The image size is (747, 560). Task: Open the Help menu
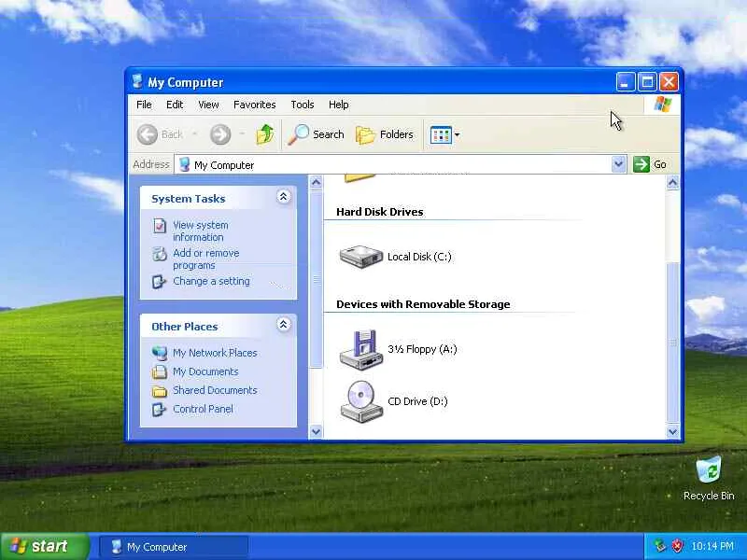339,105
